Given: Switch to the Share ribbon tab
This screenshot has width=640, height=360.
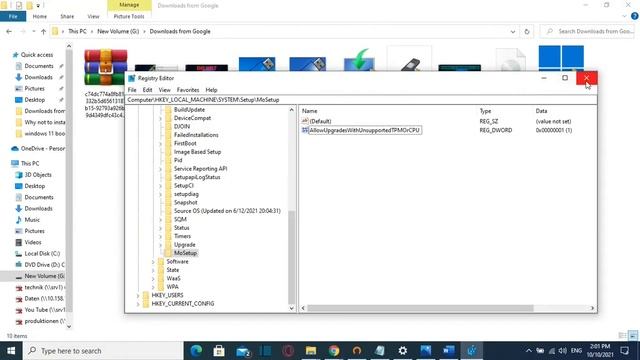Looking at the screenshot, I should click(x=67, y=16).
